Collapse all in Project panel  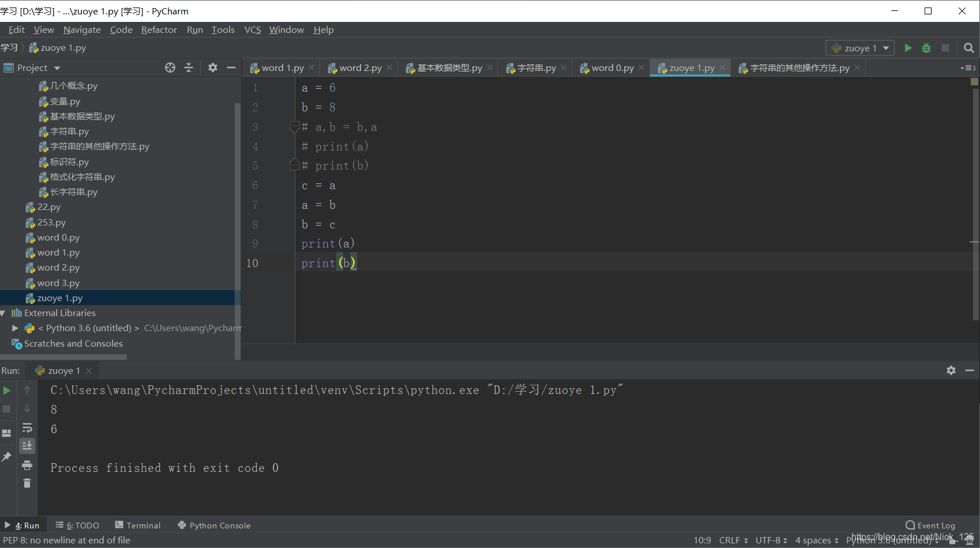tap(189, 67)
